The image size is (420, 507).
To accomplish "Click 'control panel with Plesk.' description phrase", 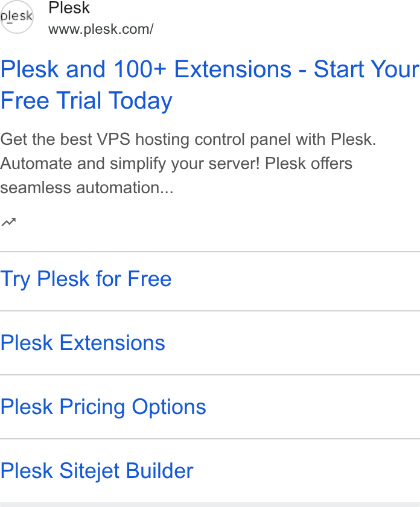I will point(285,139).
